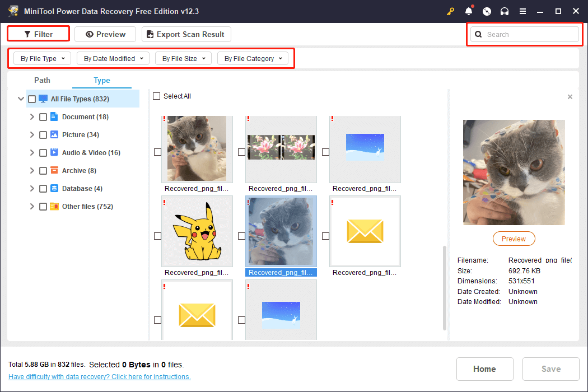Click the Home button

[484, 368]
